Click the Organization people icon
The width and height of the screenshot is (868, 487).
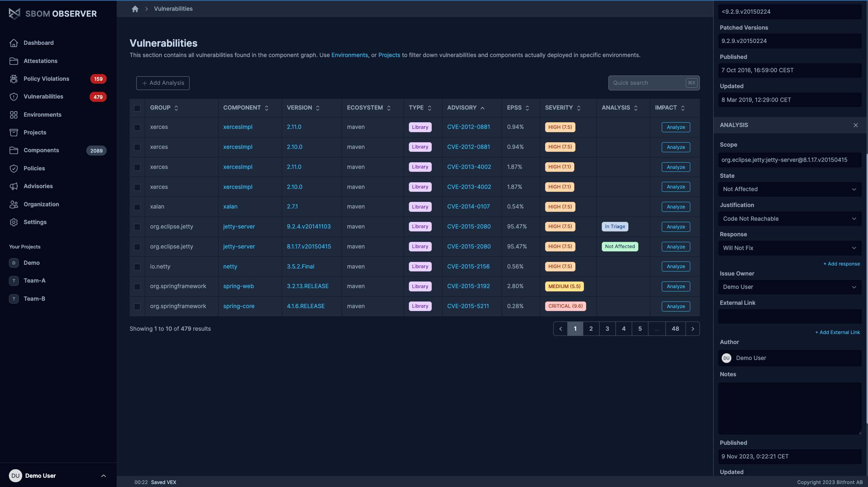pyautogui.click(x=14, y=204)
